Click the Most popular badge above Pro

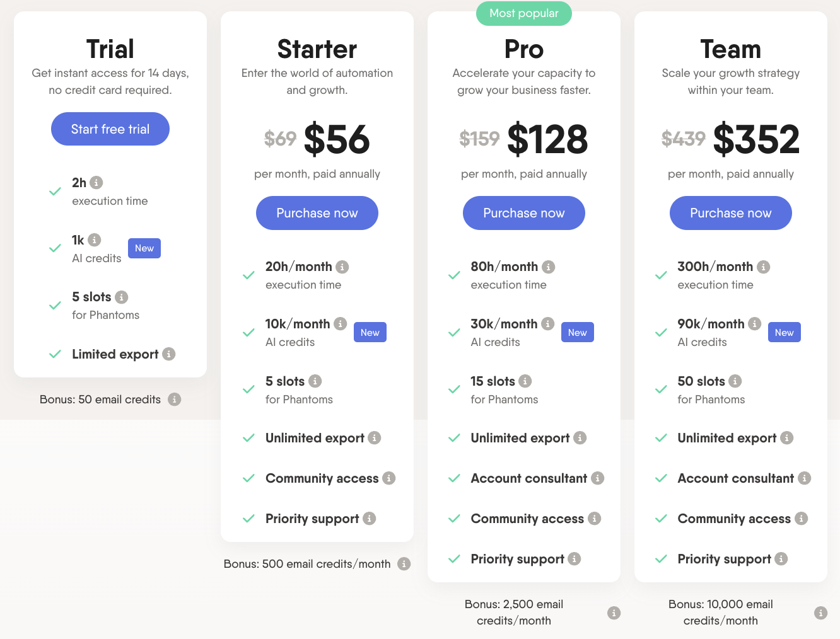pyautogui.click(x=524, y=13)
